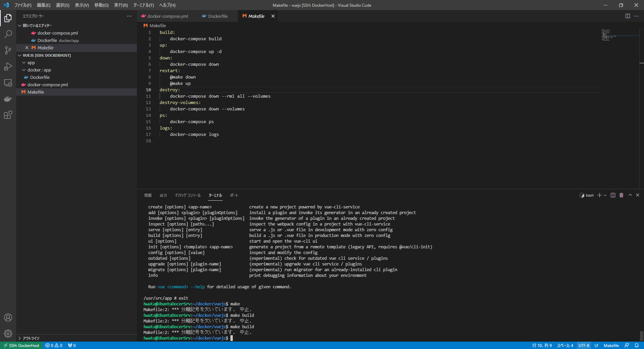This screenshot has width=644, height=349.
Task: Open the feedback icon in status bar
Action: [627, 345]
